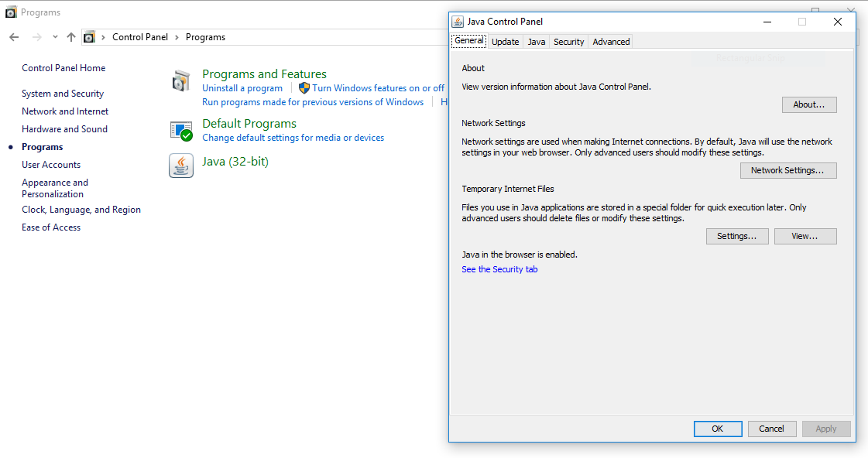This screenshot has width=868, height=458.
Task: Click the Forward navigation arrow
Action: [37, 37]
